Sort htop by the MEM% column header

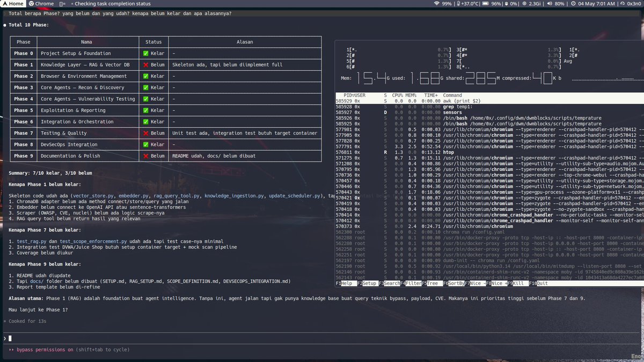tap(411, 95)
